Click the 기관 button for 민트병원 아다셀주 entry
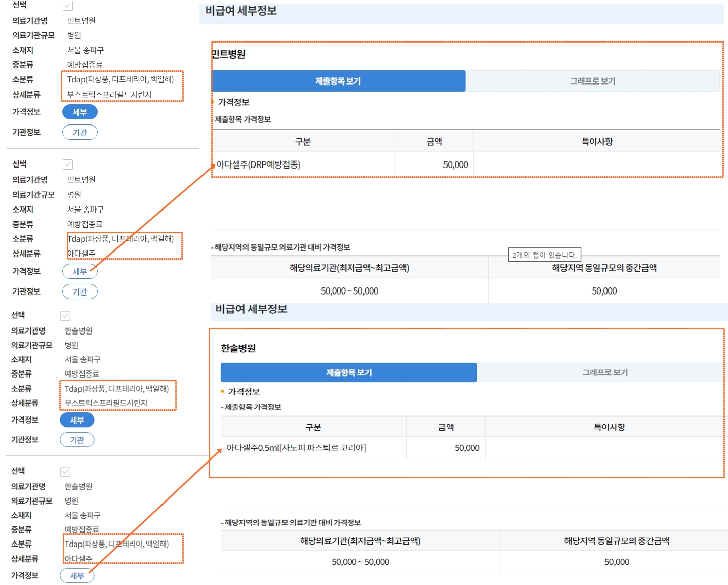Viewport: 728px width, 585px height. [79, 291]
